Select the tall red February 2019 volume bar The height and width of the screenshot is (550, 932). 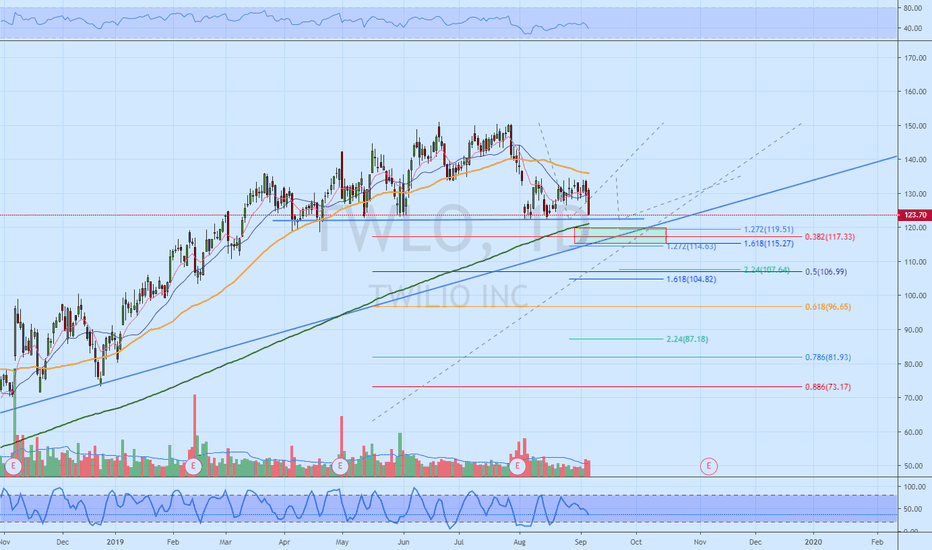click(194, 435)
